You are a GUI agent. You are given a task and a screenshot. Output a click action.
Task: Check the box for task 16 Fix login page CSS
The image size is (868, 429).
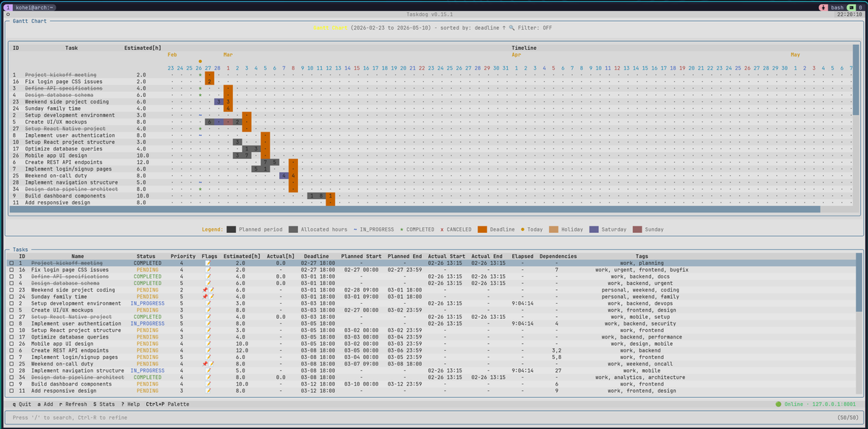12,270
